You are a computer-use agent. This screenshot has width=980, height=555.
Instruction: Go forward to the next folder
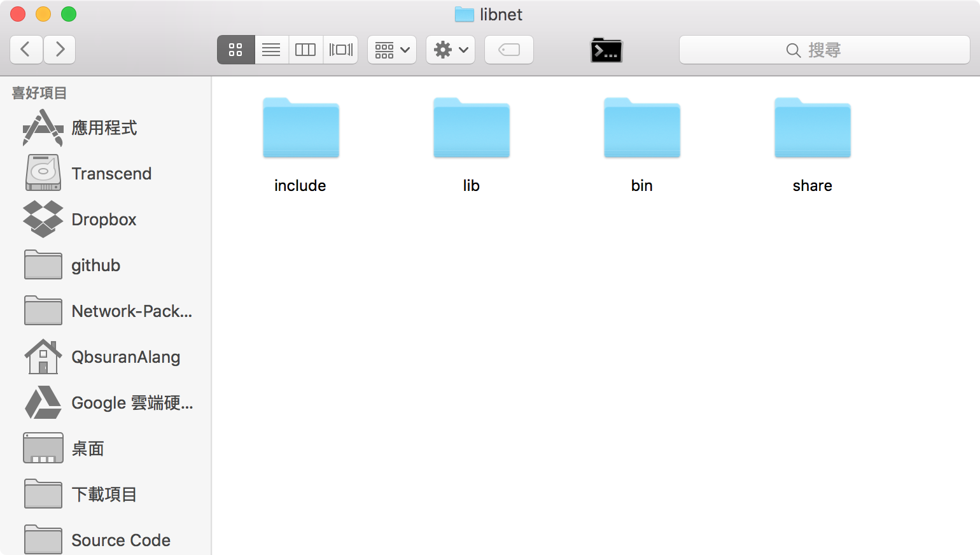point(60,50)
